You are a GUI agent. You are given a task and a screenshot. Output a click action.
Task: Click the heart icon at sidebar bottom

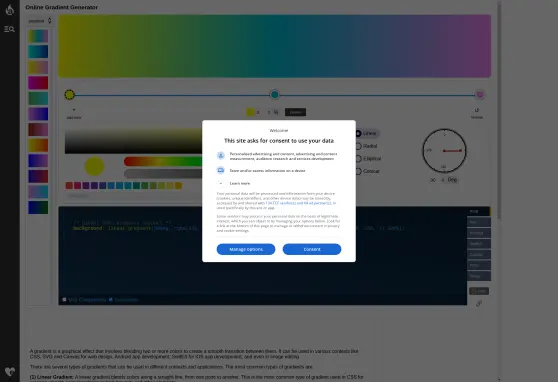click(x=10, y=372)
